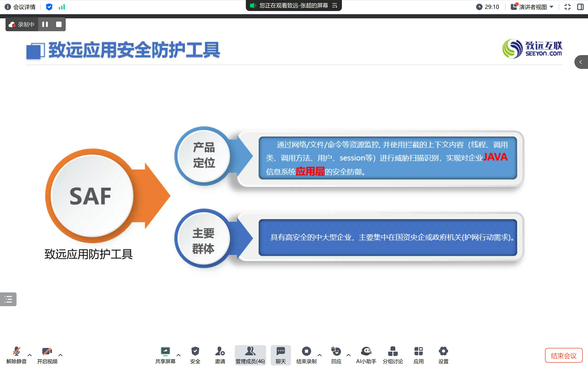This screenshot has width=588, height=367.
Task: Open meeting details (会议详情)
Action: 20,7
